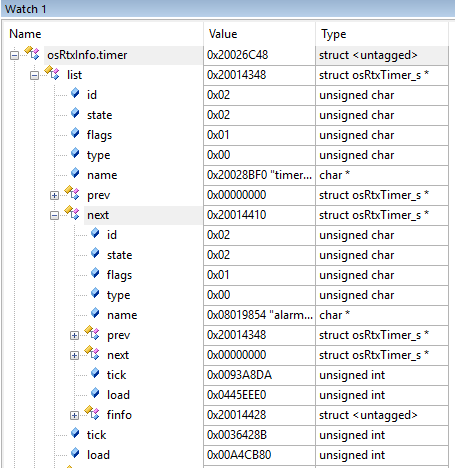
Task: Collapse the list pointer node
Action: click(34, 75)
